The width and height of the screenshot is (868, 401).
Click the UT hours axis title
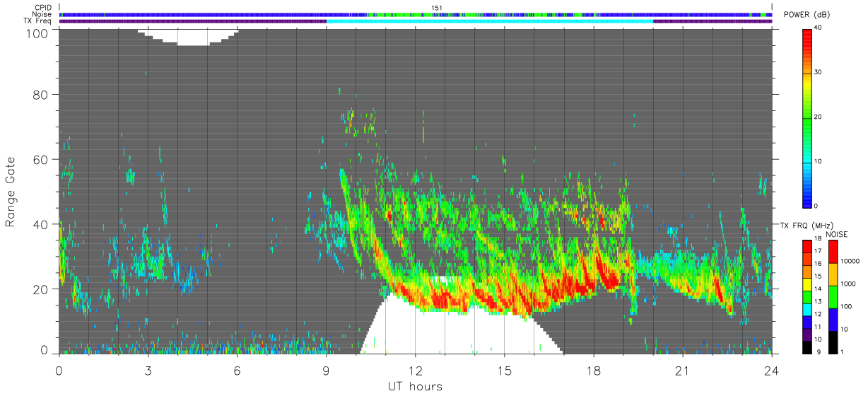point(415,386)
